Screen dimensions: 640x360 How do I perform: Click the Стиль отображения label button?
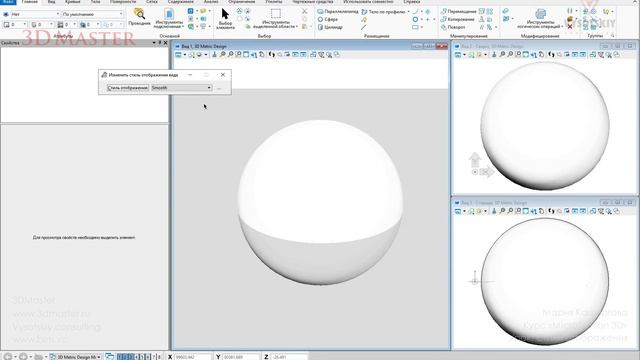coord(127,88)
